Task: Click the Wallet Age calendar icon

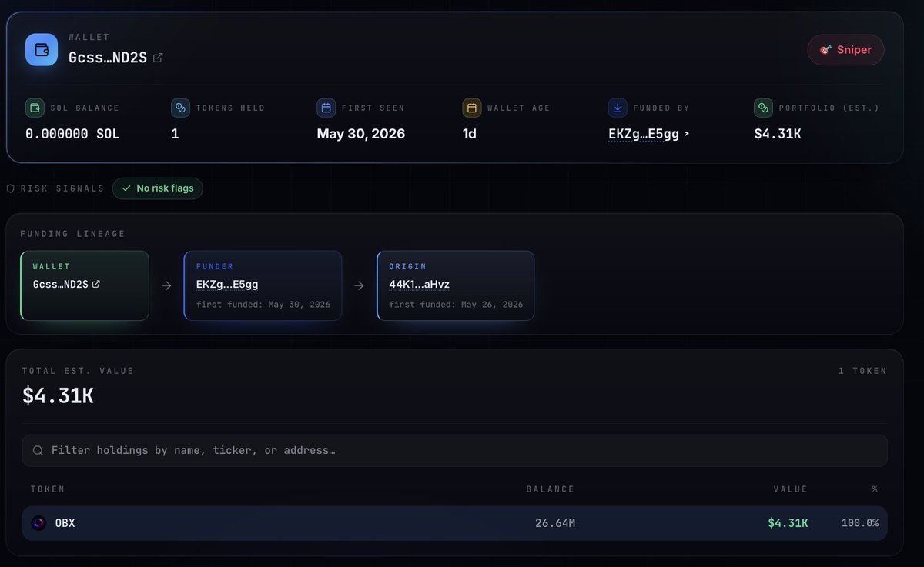Action: 472,108
